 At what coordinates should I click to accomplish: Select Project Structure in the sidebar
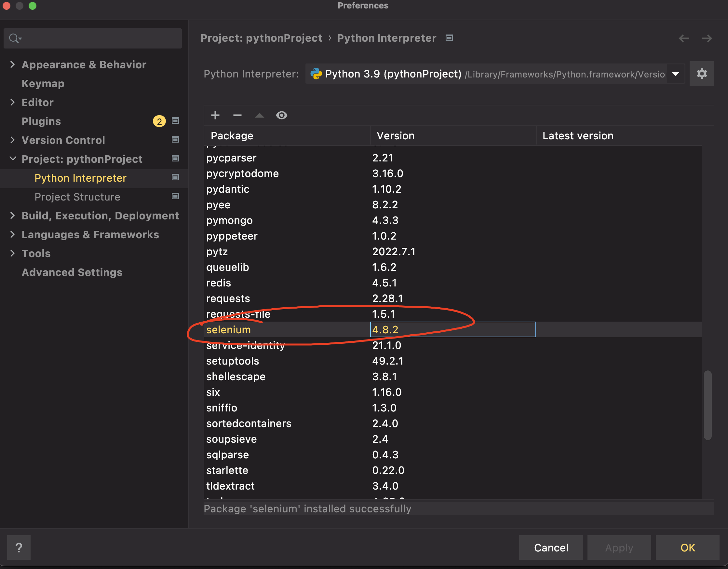click(77, 197)
